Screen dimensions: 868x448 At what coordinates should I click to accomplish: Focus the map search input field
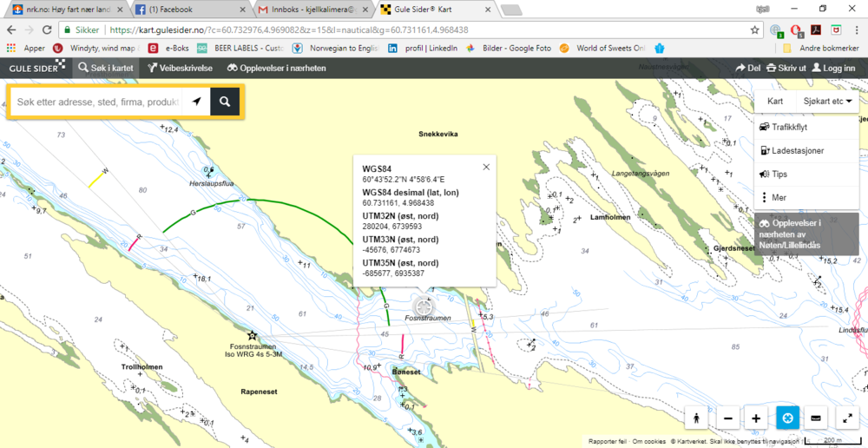click(97, 102)
